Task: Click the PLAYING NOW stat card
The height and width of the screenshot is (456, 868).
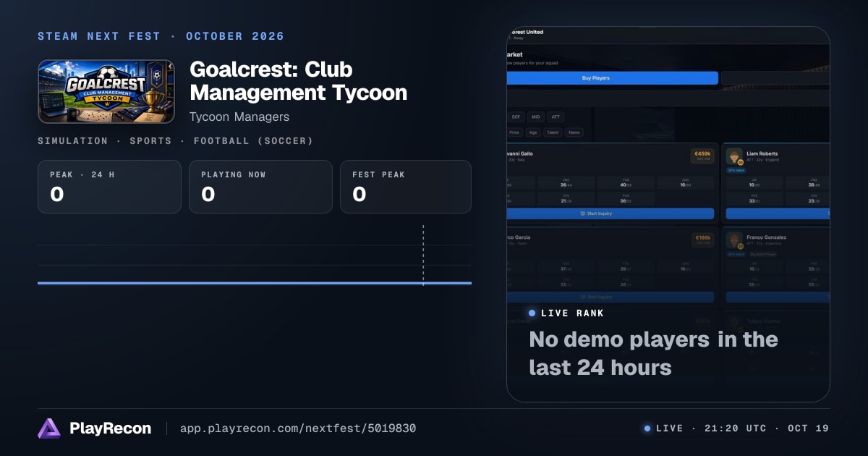Action: [260, 187]
